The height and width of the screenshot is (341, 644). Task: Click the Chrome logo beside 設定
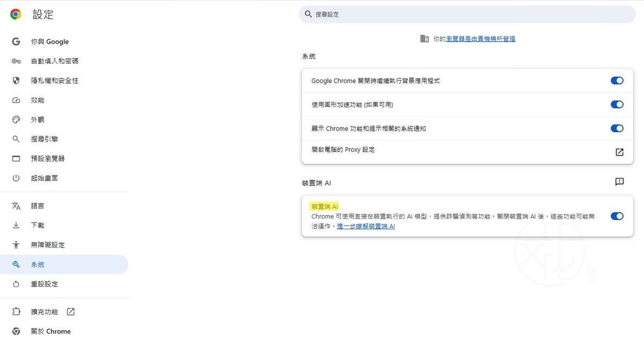[x=16, y=14]
